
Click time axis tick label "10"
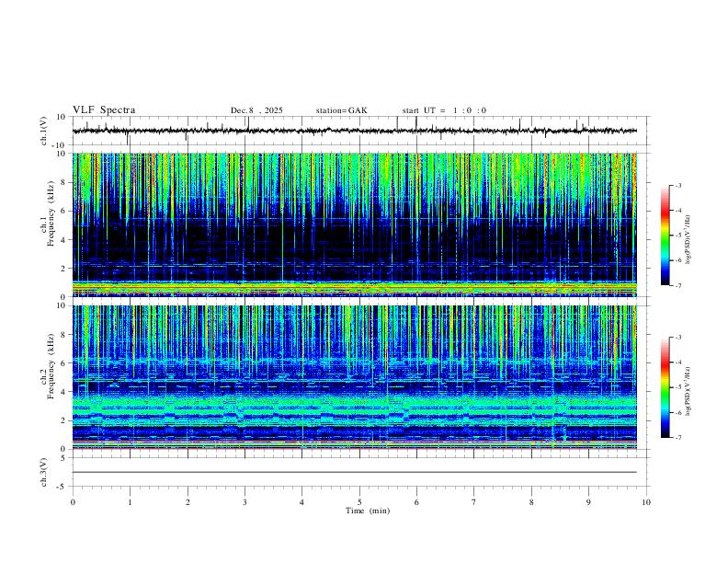coord(646,502)
